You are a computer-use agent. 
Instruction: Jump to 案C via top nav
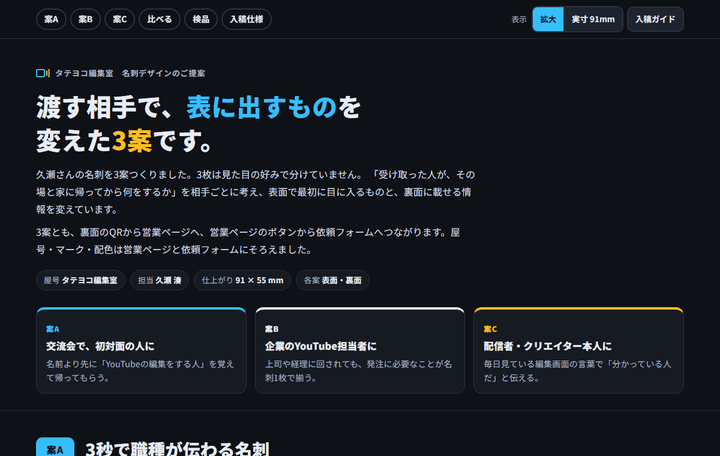(120, 19)
